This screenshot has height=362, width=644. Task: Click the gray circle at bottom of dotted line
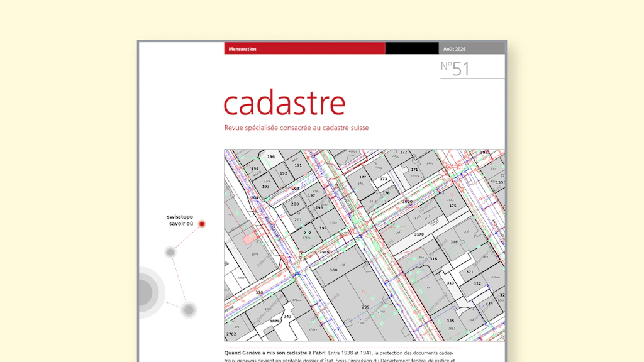coord(189,310)
